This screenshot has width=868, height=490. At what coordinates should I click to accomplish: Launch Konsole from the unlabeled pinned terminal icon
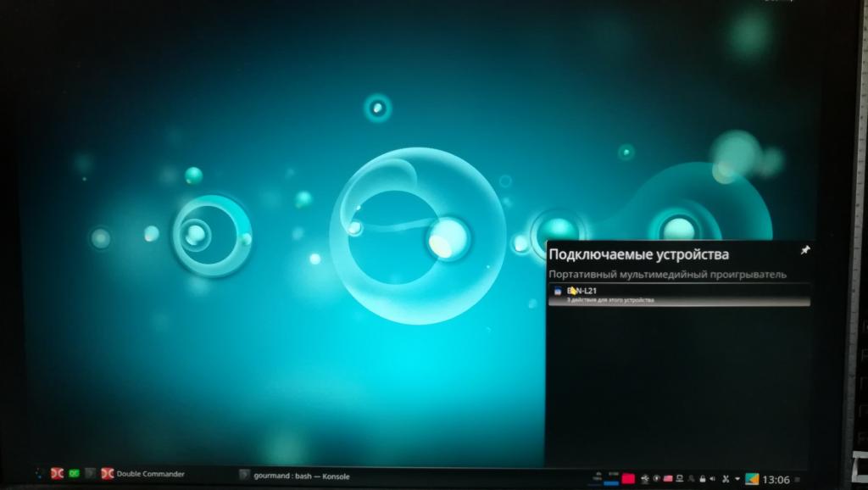click(90, 473)
